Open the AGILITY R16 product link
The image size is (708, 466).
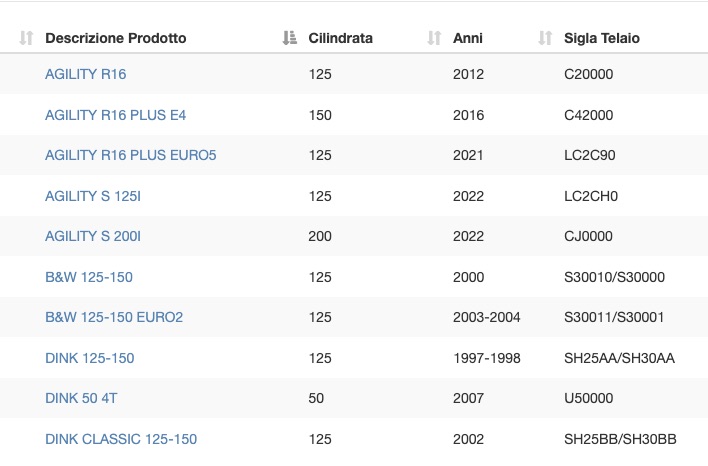point(85,74)
